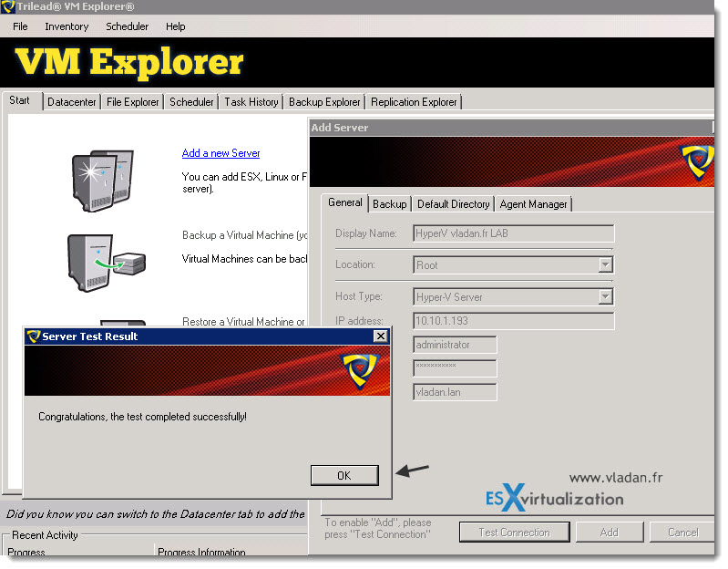
Task: Expand the Location dropdown arrow
Action: [605, 264]
